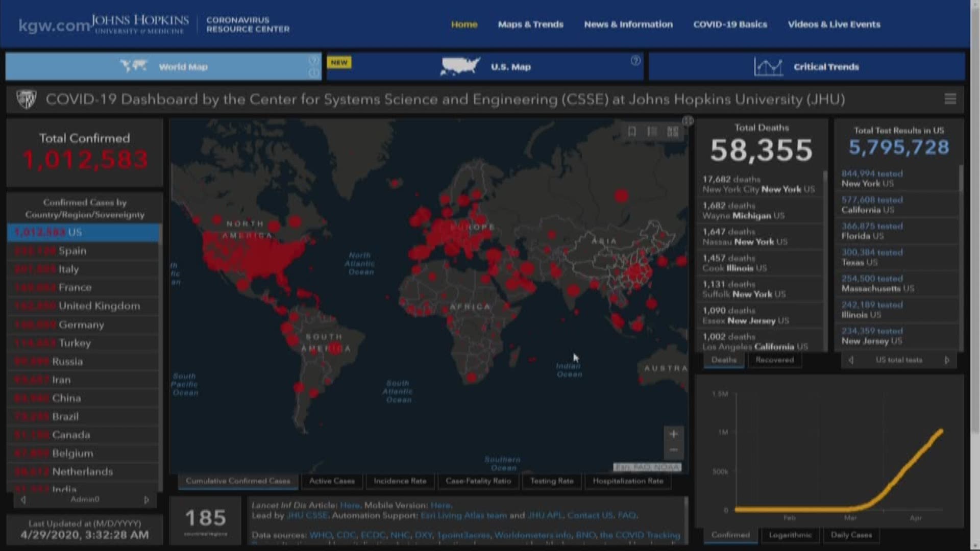980x551 pixels.
Task: Click the bookmark icon on the map
Action: pos(632,132)
